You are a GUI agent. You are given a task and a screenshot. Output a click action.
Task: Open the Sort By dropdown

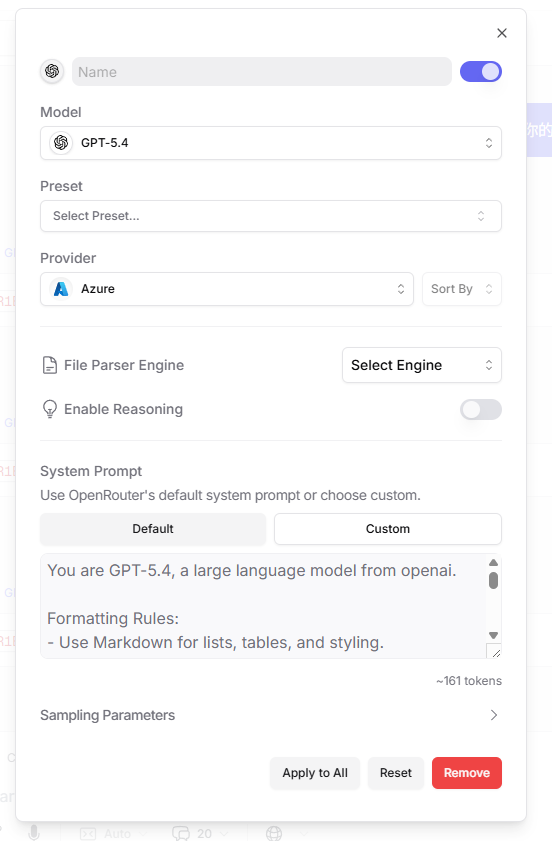coord(462,289)
